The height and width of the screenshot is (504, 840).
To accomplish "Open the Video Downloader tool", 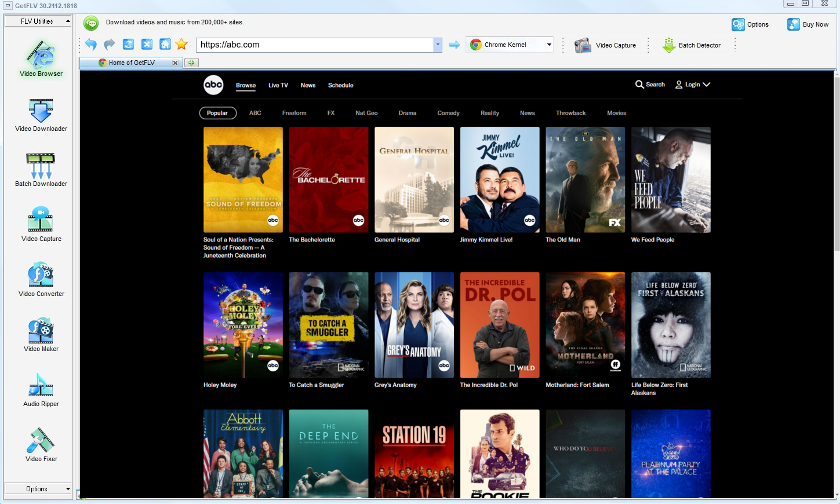I will 41,115.
